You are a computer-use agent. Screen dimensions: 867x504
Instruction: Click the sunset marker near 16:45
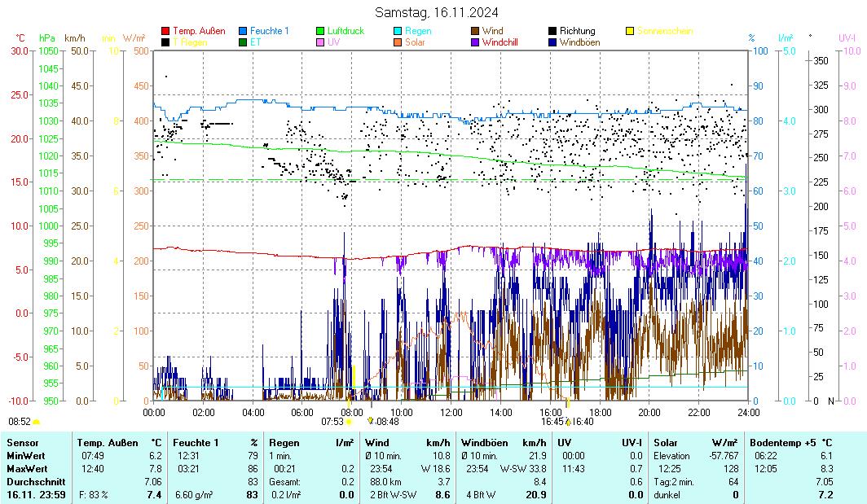pos(568,422)
